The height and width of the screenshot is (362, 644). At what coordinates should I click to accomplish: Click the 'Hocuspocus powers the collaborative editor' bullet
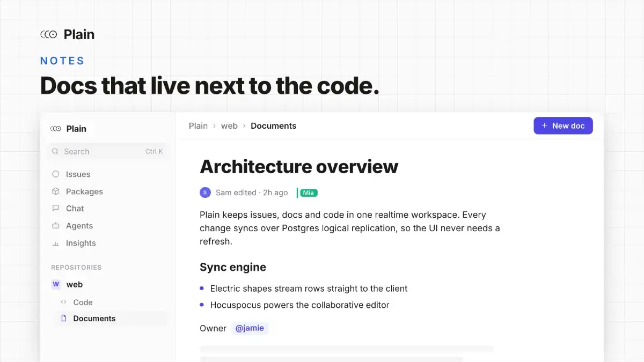pos(299,305)
